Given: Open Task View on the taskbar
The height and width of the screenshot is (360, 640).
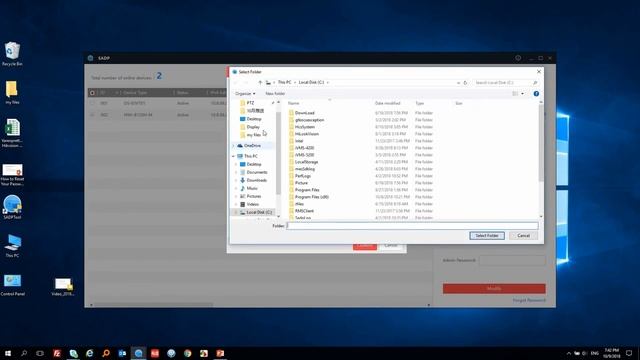Looking at the screenshot, I should pos(40,353).
